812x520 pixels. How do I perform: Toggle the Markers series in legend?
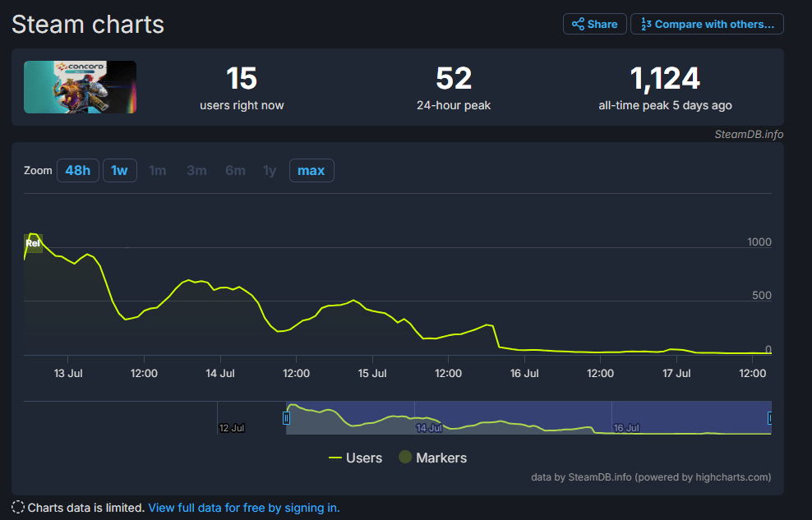[x=433, y=458]
